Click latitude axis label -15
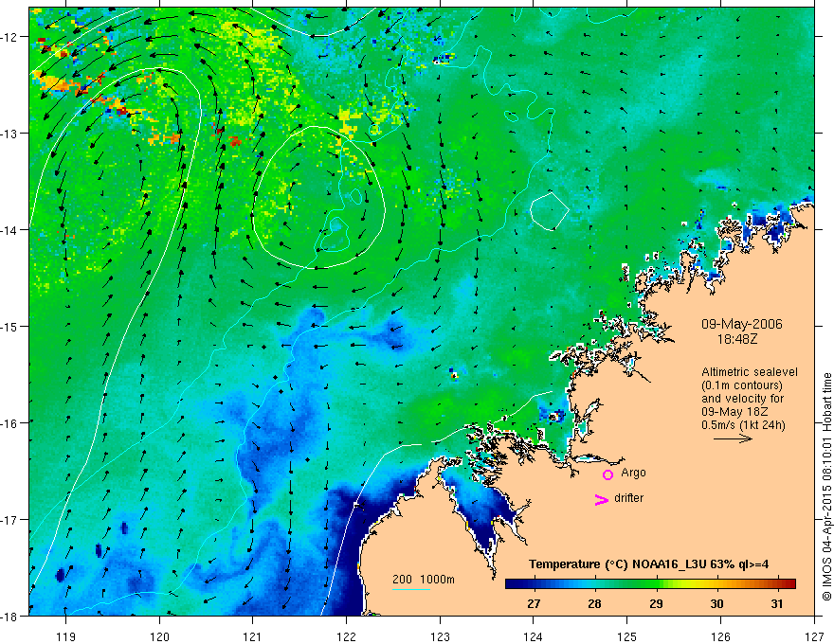This screenshot has height=644, width=834. 9,327
